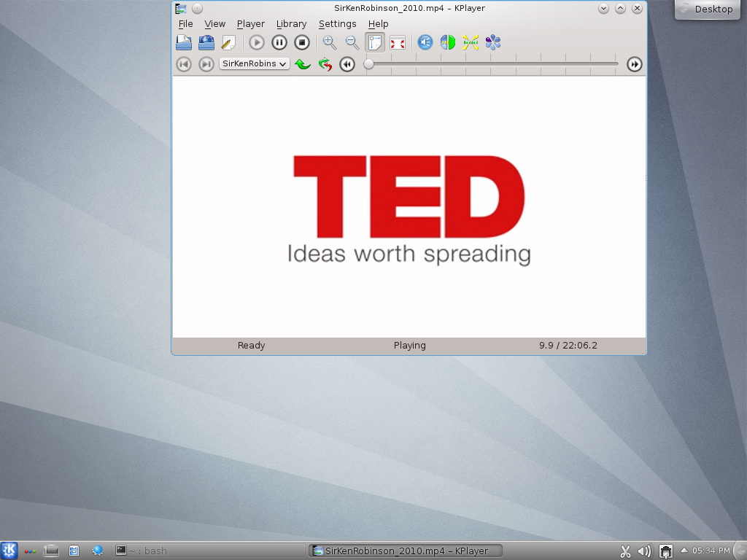
Task: Toggle playlist loop with the green arrow
Action: point(303,64)
